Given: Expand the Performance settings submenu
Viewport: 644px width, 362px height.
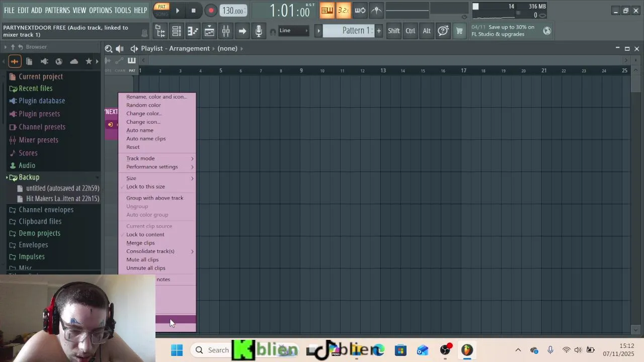Looking at the screenshot, I should (x=156, y=167).
